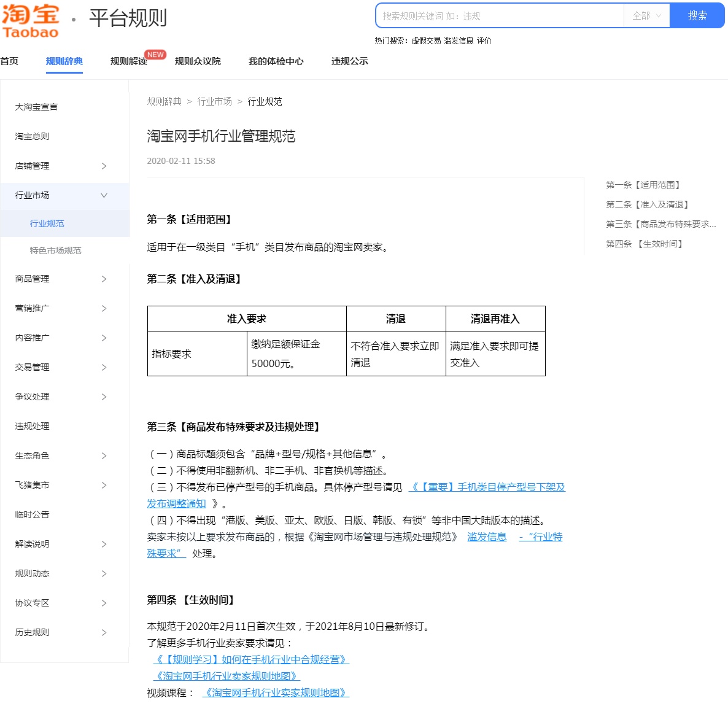Expand the 营销推广 sidebar section
Screen dimensions: 728x709
[64, 308]
